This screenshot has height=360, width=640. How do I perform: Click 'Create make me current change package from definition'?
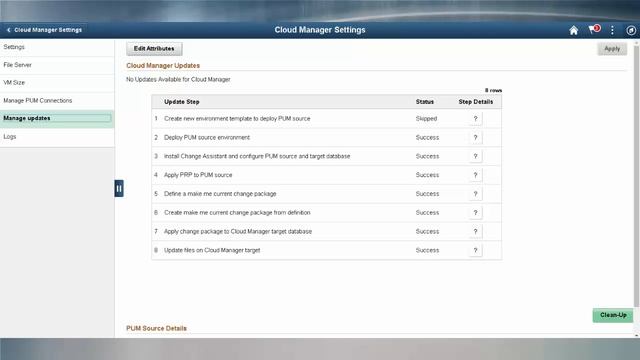click(237, 213)
